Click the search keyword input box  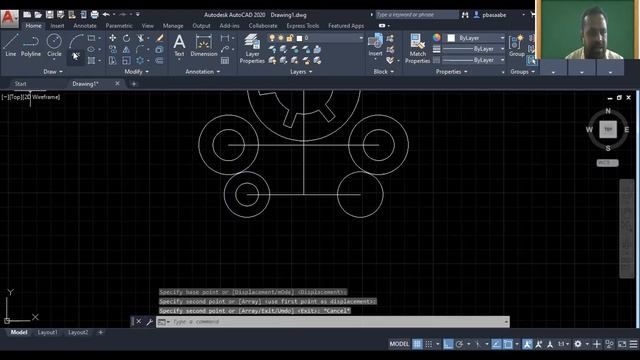[417, 15]
